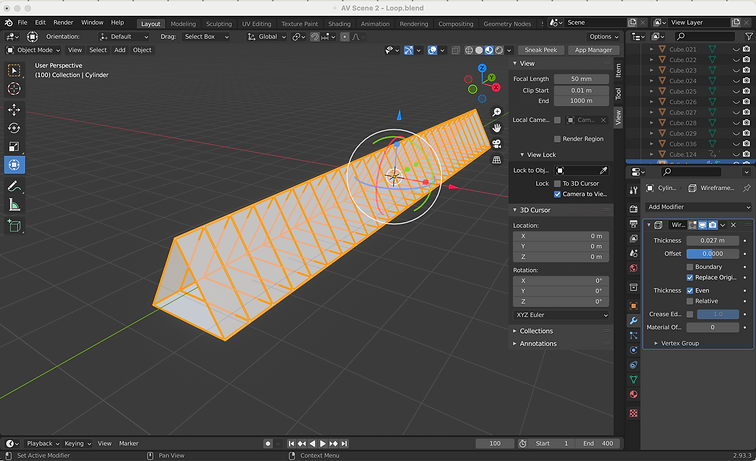The image size is (756, 461).
Task: Open Orientation Default dropdown
Action: click(124, 37)
